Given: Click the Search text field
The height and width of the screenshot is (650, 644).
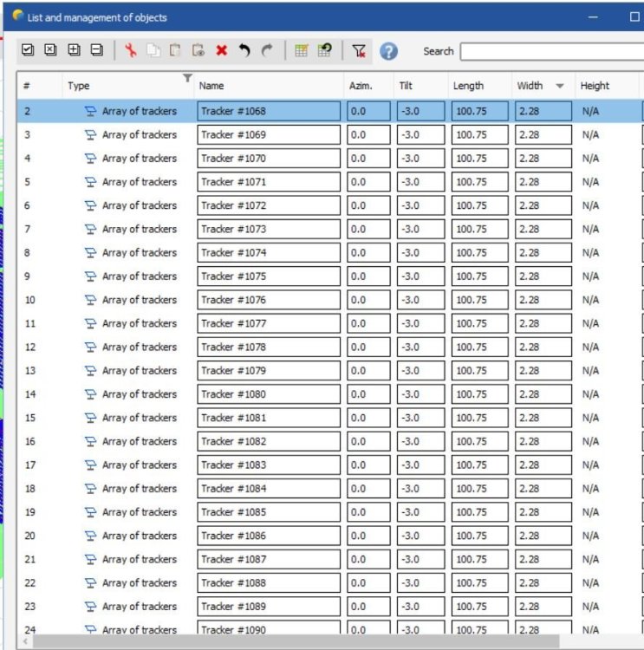Looking at the screenshot, I should coord(550,52).
